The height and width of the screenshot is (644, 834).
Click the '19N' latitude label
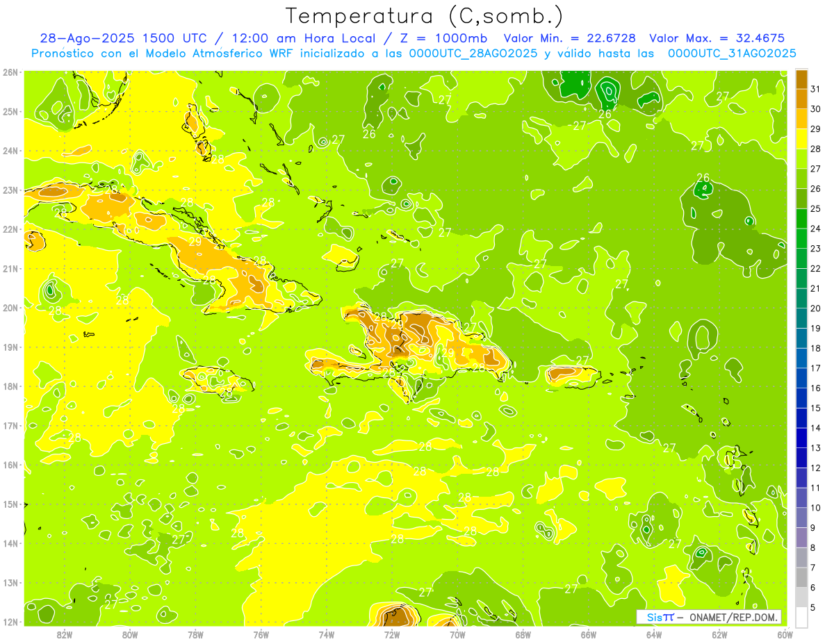tap(10, 347)
